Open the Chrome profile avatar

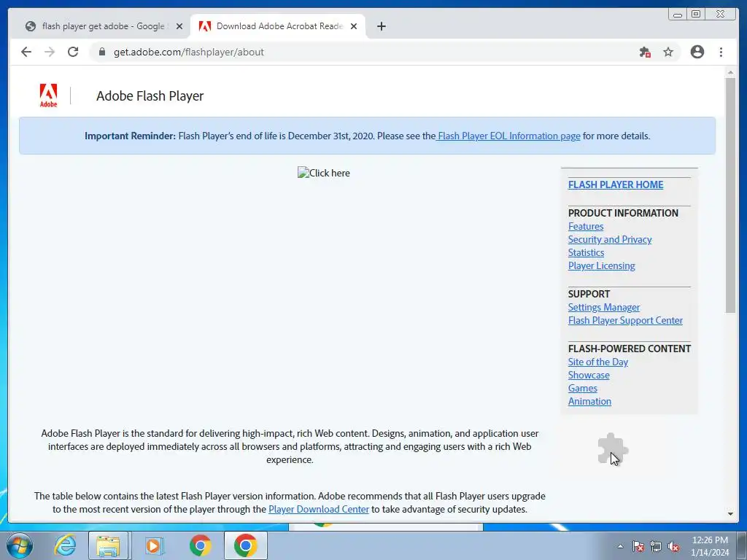[x=697, y=52]
